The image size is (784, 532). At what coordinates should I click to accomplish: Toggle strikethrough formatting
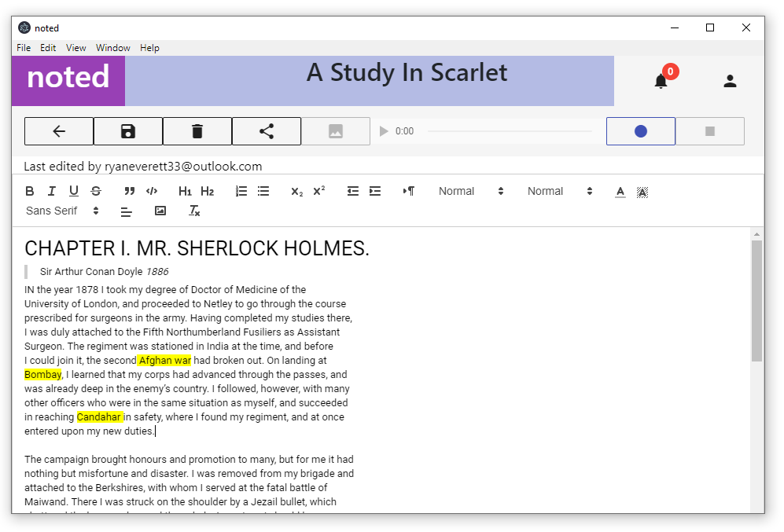tap(96, 191)
